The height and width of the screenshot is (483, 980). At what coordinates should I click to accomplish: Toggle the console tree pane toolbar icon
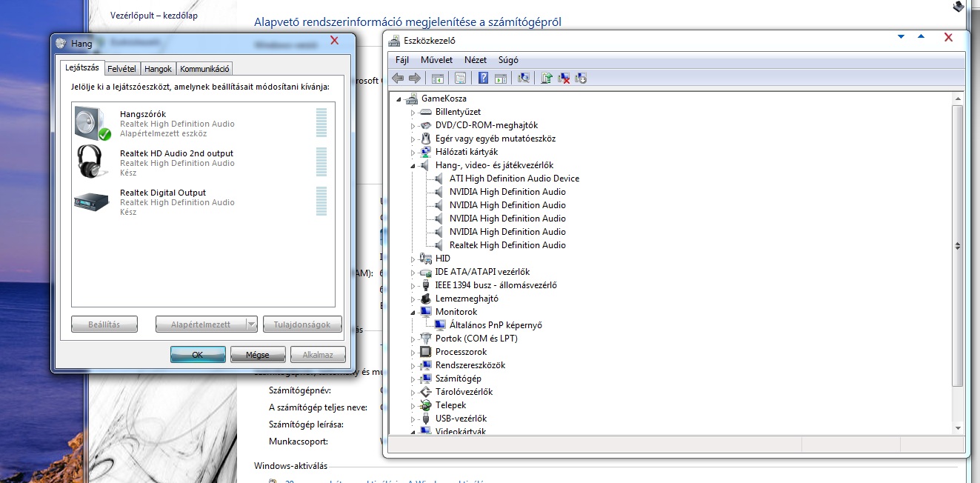(x=437, y=78)
